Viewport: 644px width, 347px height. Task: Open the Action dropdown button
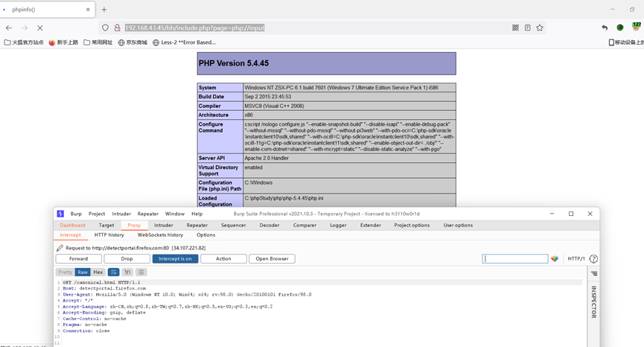[x=223, y=258]
